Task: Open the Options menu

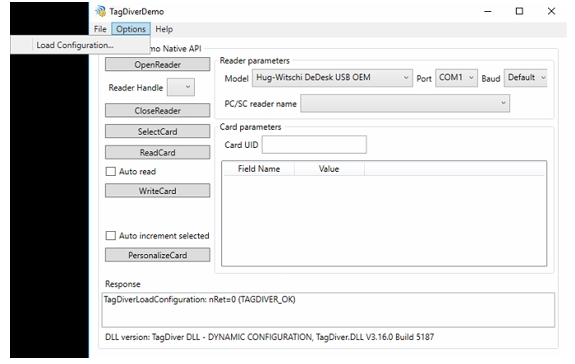Action: pos(131,29)
